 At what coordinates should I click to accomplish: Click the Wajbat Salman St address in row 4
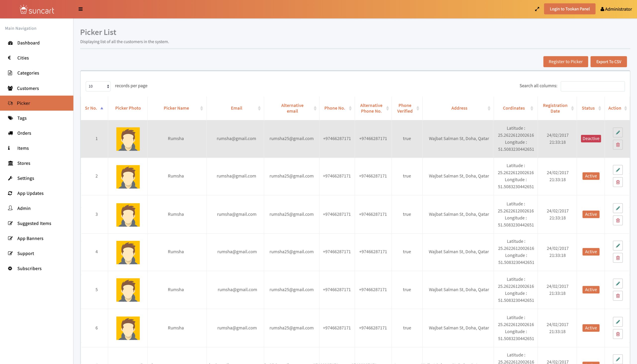pos(459,252)
